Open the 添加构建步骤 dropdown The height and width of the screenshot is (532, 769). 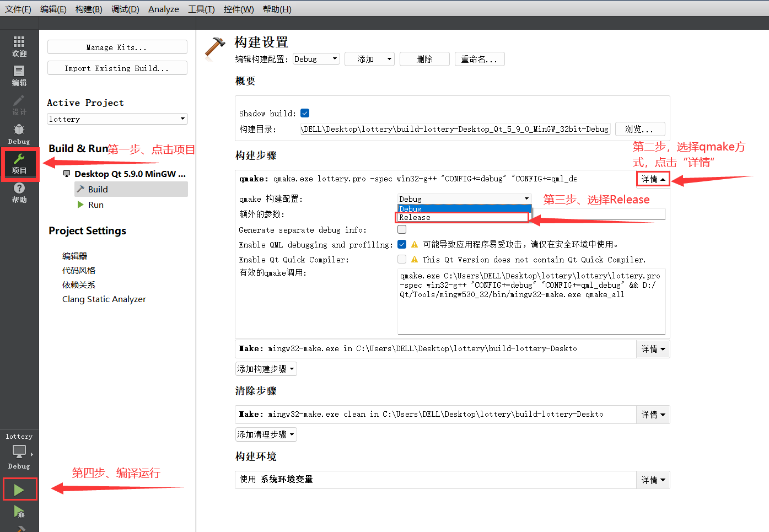[266, 369]
